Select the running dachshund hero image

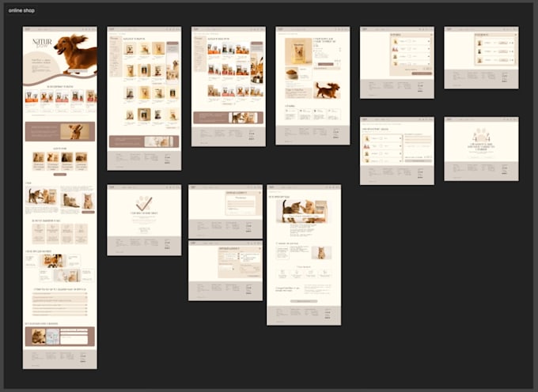[x=75, y=54]
